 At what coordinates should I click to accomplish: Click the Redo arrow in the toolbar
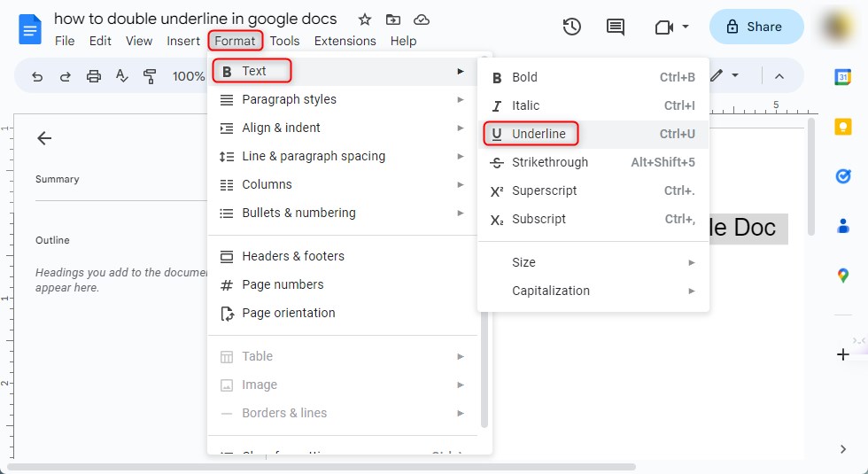(66, 76)
